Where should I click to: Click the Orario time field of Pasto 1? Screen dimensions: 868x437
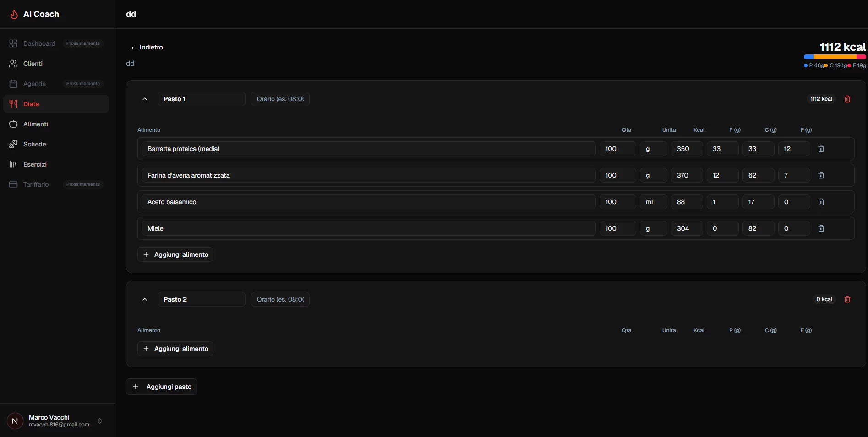pyautogui.click(x=280, y=99)
